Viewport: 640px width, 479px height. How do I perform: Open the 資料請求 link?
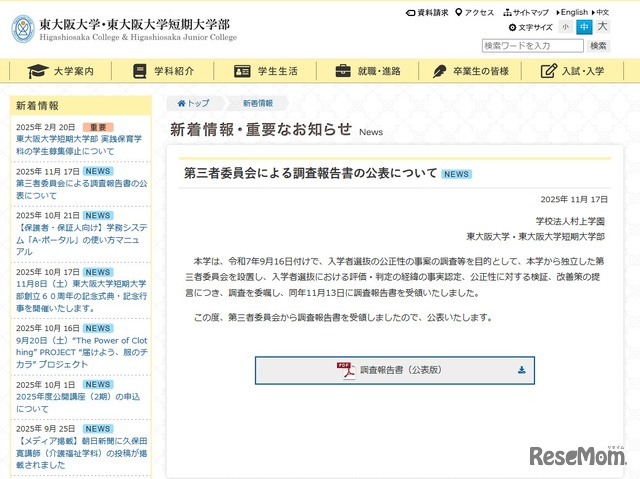(427, 13)
